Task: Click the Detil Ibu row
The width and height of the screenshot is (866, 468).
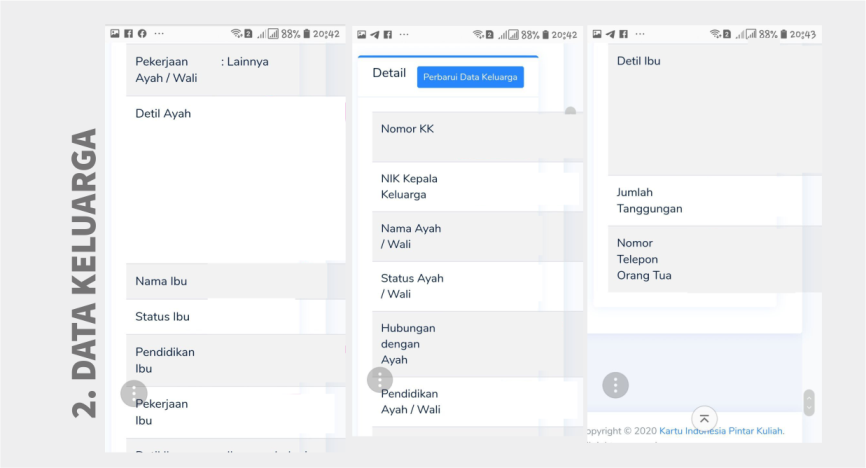Action: pyautogui.click(x=715, y=109)
